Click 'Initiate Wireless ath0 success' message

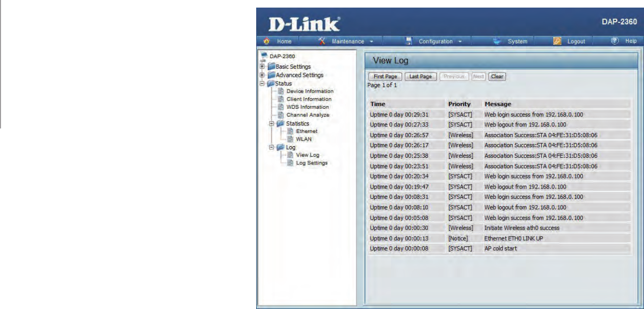coord(522,228)
